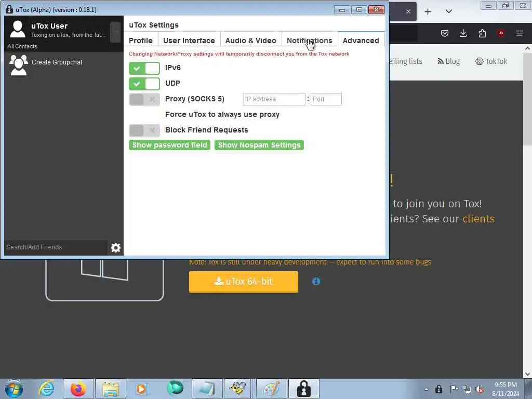Image resolution: width=532 pixels, height=399 pixels.
Task: Click the green globe taskbar icon
Action: [175, 388]
